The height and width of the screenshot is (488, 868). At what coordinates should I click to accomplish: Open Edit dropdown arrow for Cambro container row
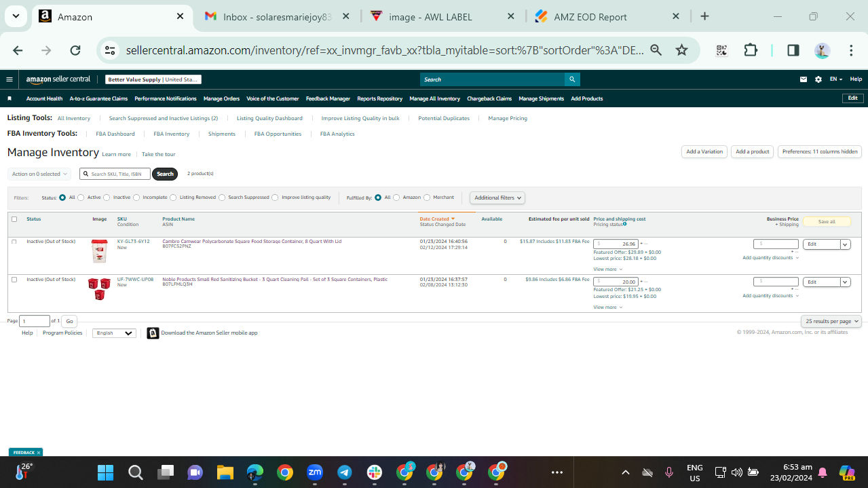tap(846, 244)
